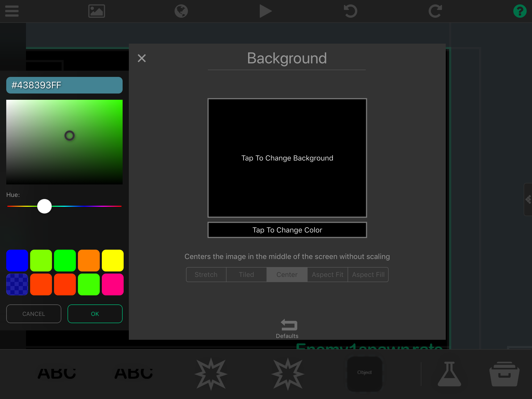The width and height of the screenshot is (532, 399).
Task: Open the flask logic icon
Action: [x=449, y=374]
